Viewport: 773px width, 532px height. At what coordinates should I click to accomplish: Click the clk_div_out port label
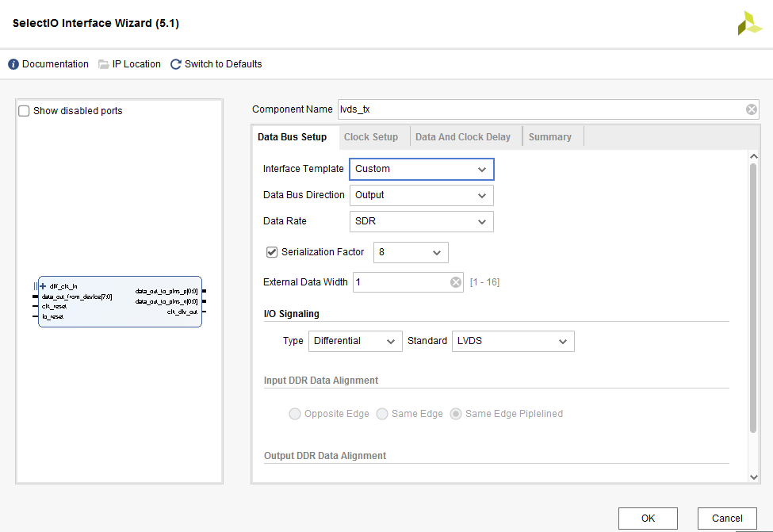click(182, 312)
